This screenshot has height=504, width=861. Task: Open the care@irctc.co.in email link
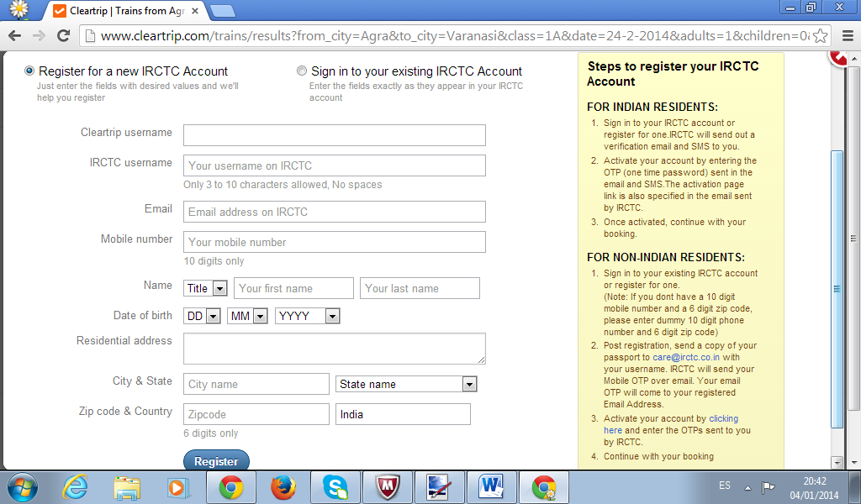(x=686, y=357)
